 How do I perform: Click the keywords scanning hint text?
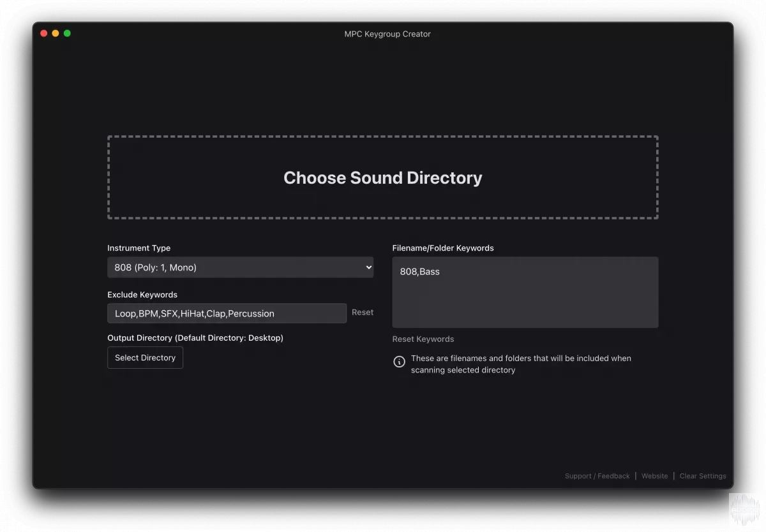pyautogui.click(x=521, y=364)
